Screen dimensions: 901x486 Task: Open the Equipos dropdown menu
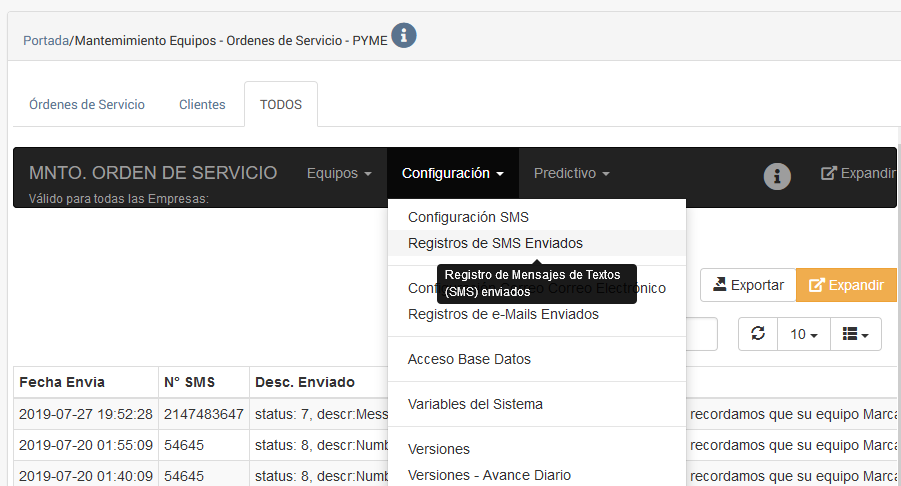coord(339,173)
